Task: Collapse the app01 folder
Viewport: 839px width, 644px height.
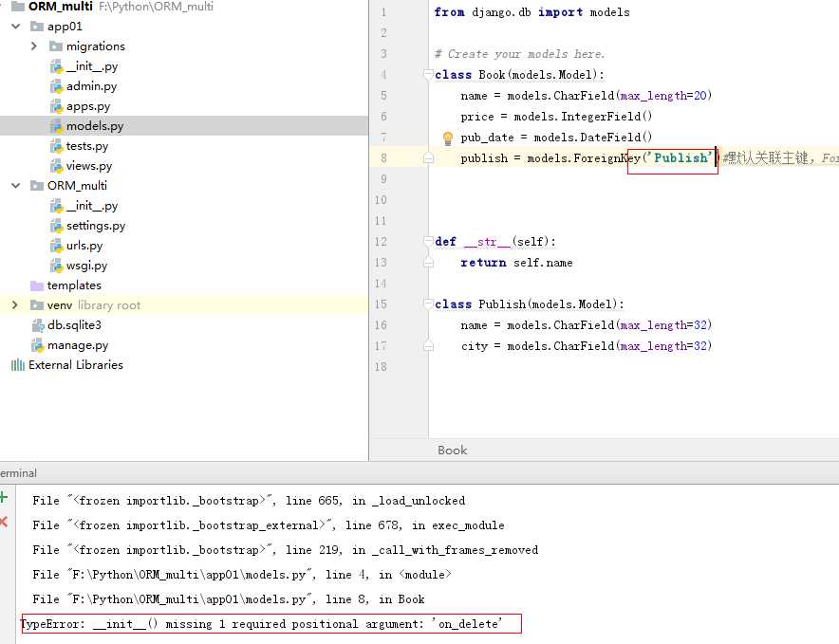Action: click(x=15, y=27)
